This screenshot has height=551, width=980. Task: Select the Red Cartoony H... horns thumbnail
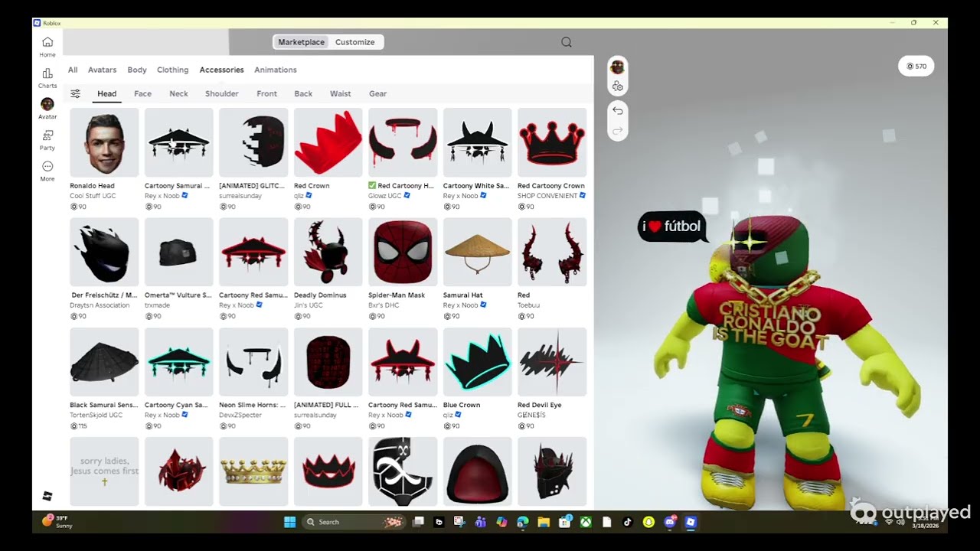[403, 142]
